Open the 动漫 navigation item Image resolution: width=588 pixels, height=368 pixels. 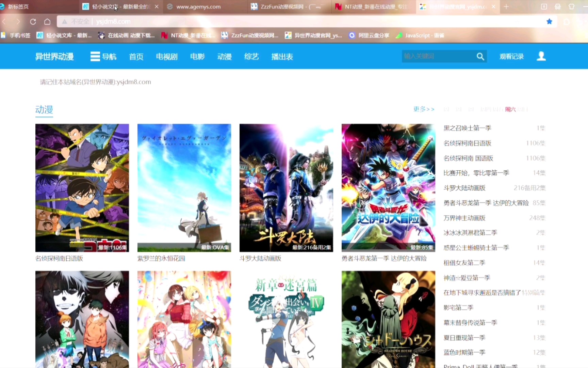coord(225,57)
